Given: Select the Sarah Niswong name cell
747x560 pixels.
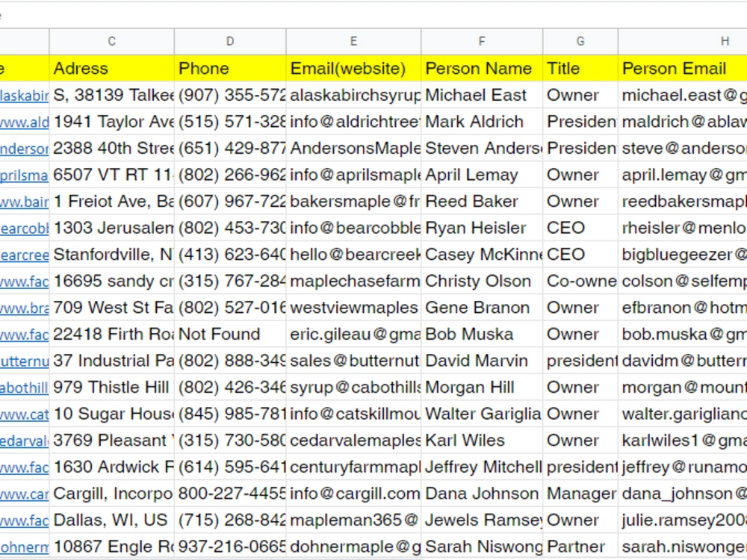Looking at the screenshot, I should [482, 547].
